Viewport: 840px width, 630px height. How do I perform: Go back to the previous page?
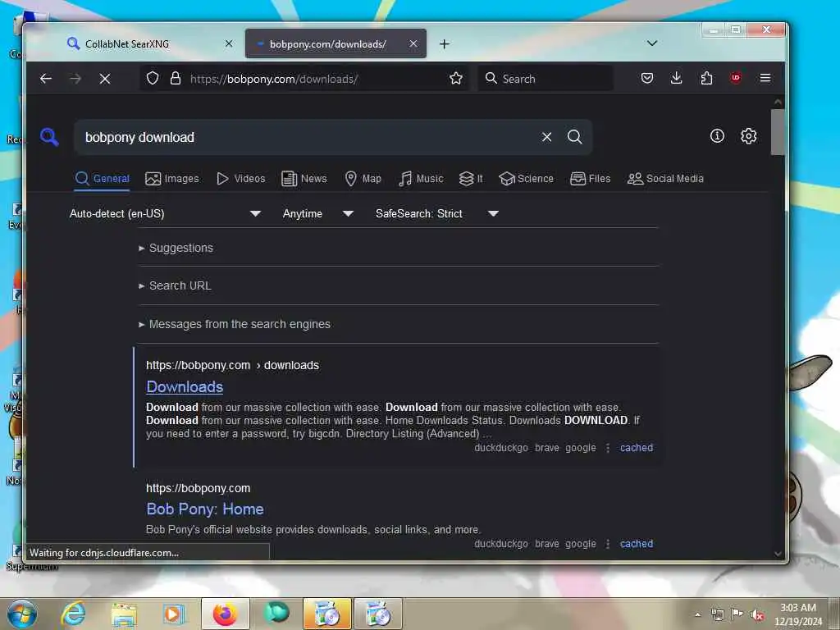tap(46, 79)
